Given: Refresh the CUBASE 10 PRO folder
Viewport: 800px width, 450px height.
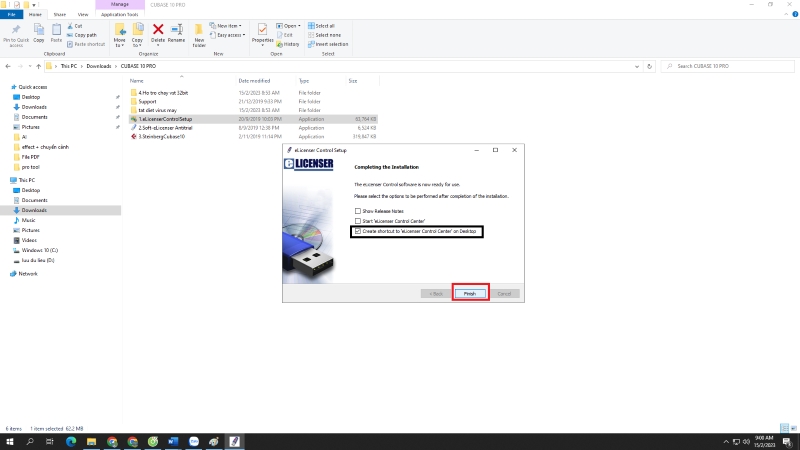Looking at the screenshot, I should tap(649, 66).
